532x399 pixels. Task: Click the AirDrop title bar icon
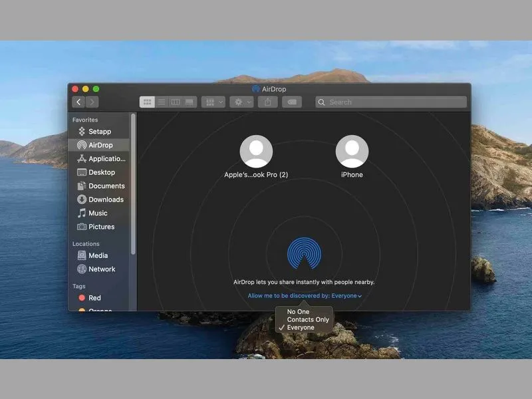pos(256,89)
